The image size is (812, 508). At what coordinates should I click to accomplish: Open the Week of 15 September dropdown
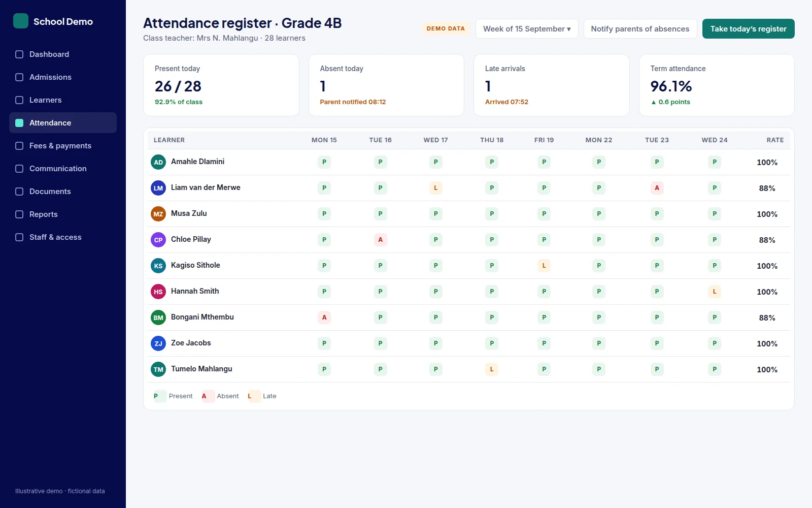coord(527,29)
